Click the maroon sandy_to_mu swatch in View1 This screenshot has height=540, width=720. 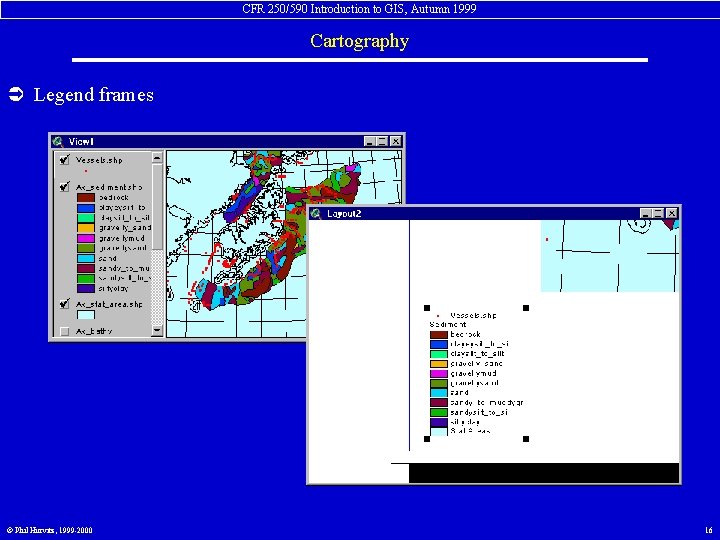click(x=86, y=268)
